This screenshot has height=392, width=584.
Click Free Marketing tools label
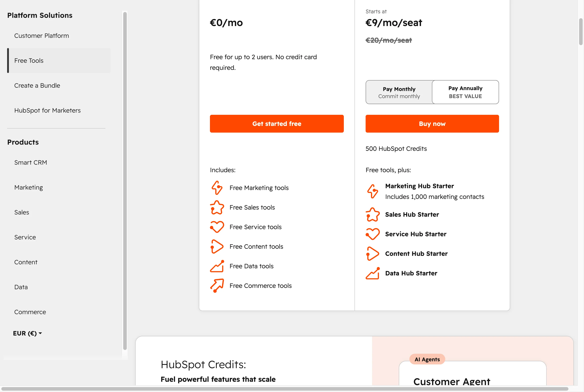coord(259,188)
